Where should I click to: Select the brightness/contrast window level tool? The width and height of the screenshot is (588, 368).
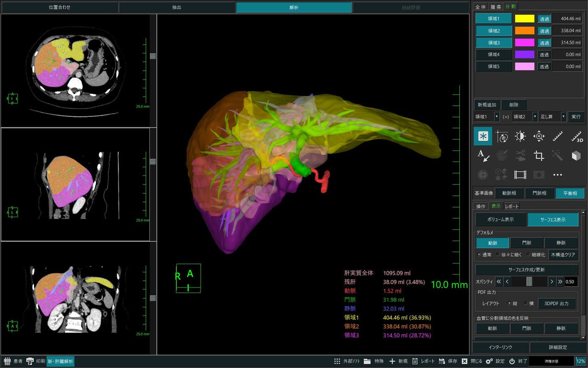(520, 137)
